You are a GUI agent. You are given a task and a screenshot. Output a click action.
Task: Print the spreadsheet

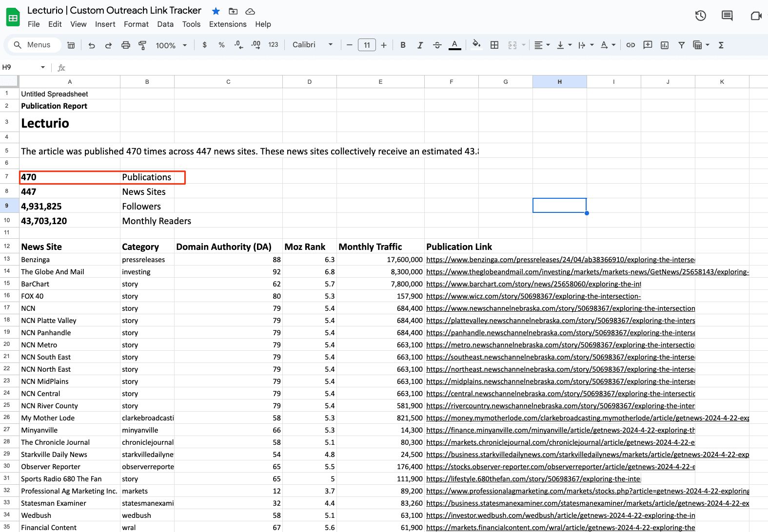126,45
